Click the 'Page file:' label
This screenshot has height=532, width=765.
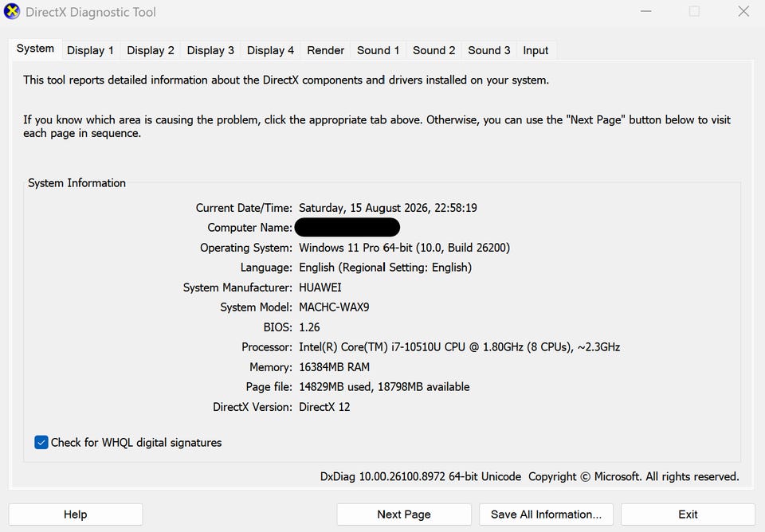(x=269, y=387)
